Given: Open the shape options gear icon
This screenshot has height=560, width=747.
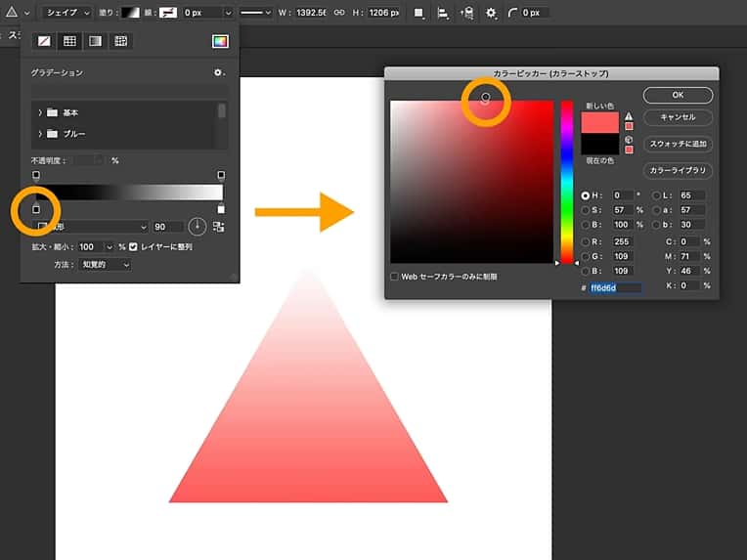Looking at the screenshot, I should [x=491, y=13].
